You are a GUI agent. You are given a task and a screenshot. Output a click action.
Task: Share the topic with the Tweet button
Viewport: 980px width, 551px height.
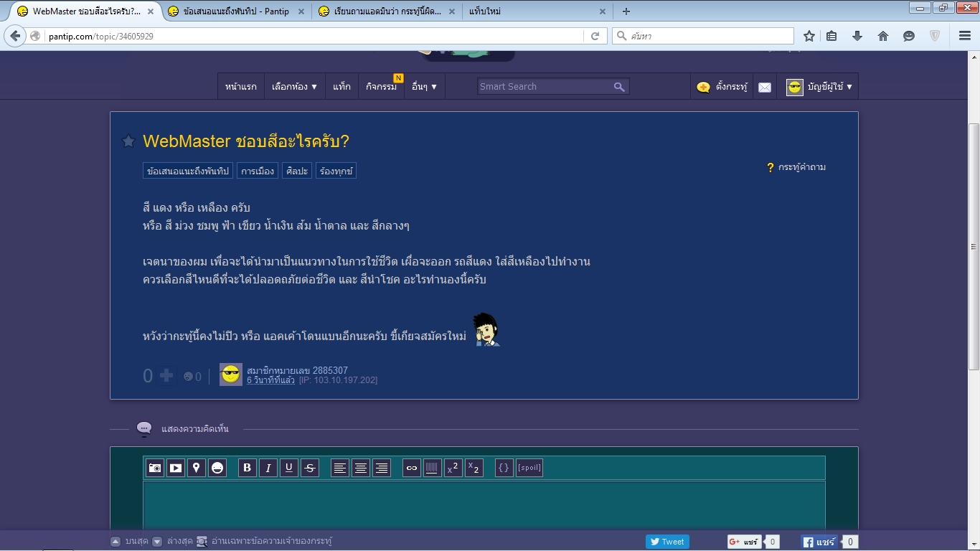tap(667, 542)
